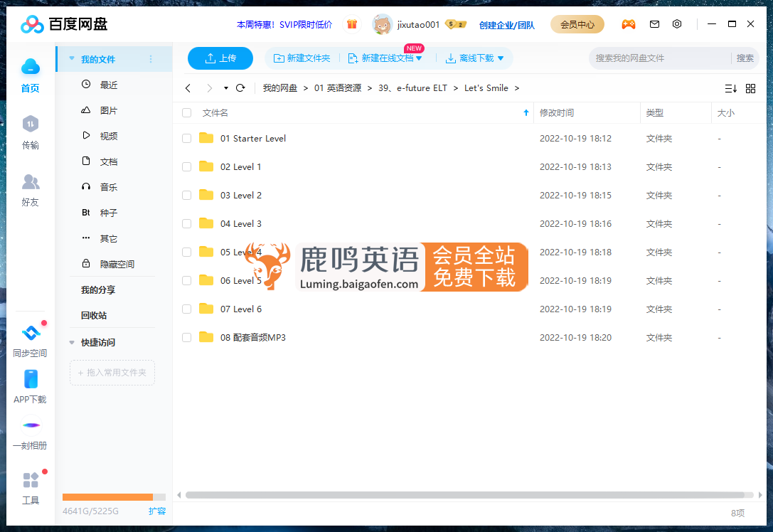The width and height of the screenshot is (773, 532).
Task: Click the 扩容 expand storage link
Action: pyautogui.click(x=156, y=511)
